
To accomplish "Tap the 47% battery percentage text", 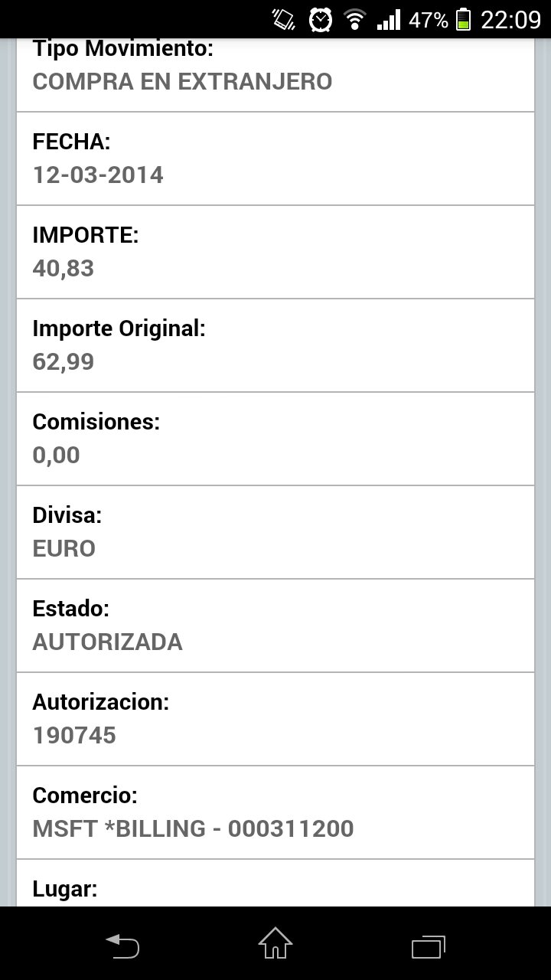I will [x=428, y=20].
